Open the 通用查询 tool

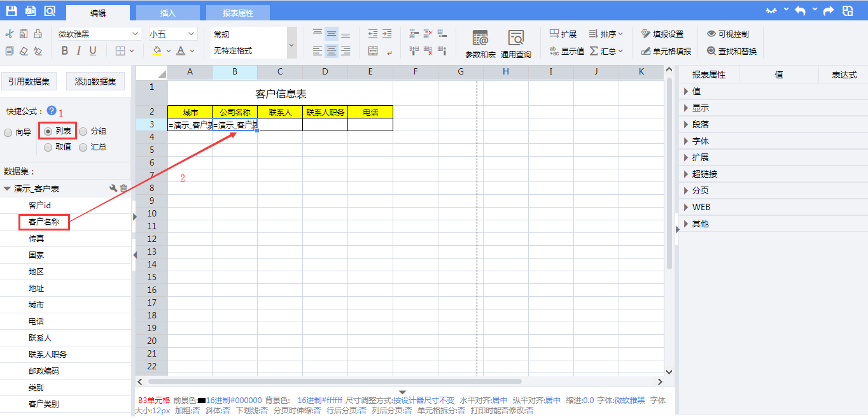point(515,43)
